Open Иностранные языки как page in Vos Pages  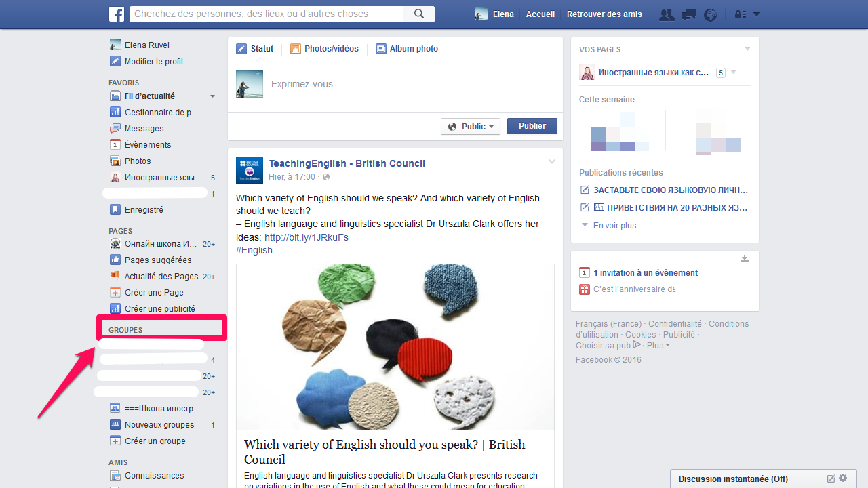point(654,73)
